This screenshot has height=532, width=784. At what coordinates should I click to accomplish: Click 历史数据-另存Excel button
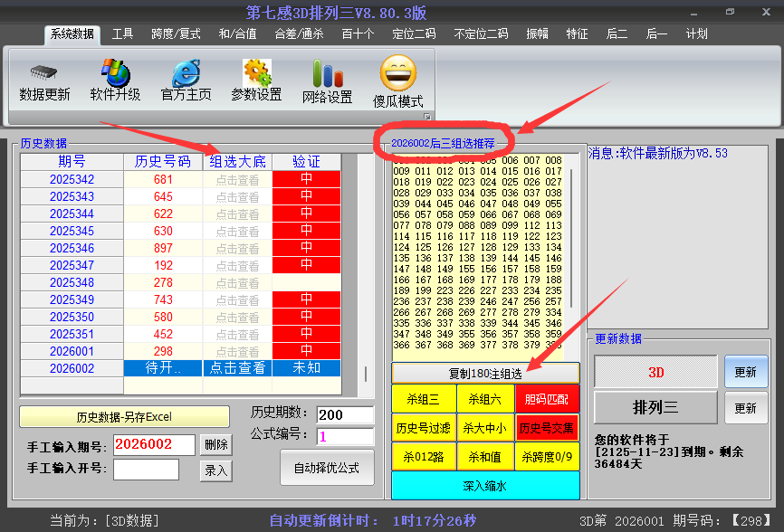pos(124,417)
